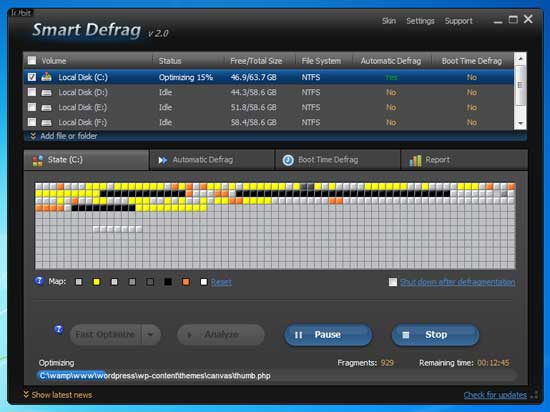
Task: Click the yellow map legend swatch
Action: pos(96,282)
